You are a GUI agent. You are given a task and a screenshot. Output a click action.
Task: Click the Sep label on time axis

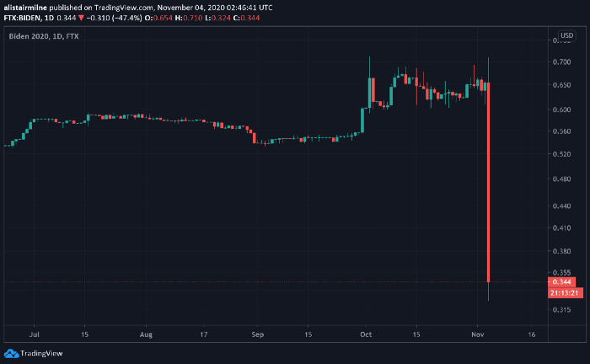tap(258, 335)
